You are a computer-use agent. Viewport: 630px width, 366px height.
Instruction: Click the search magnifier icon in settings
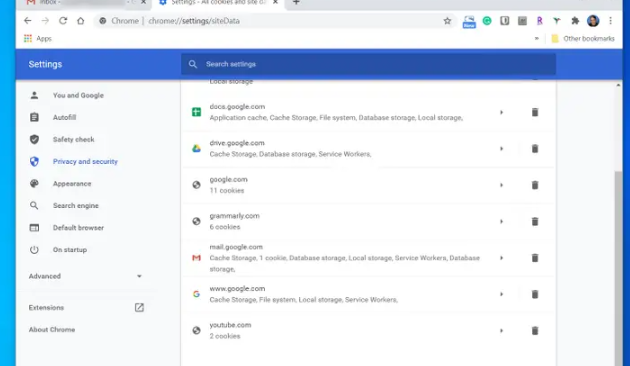click(193, 64)
